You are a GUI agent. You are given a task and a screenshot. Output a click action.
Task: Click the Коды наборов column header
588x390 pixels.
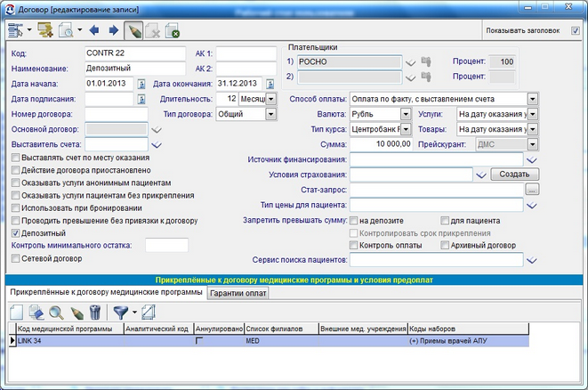pyautogui.click(x=468, y=329)
